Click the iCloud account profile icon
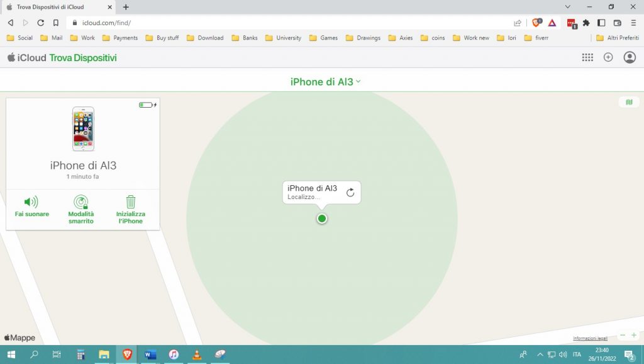 tap(629, 57)
